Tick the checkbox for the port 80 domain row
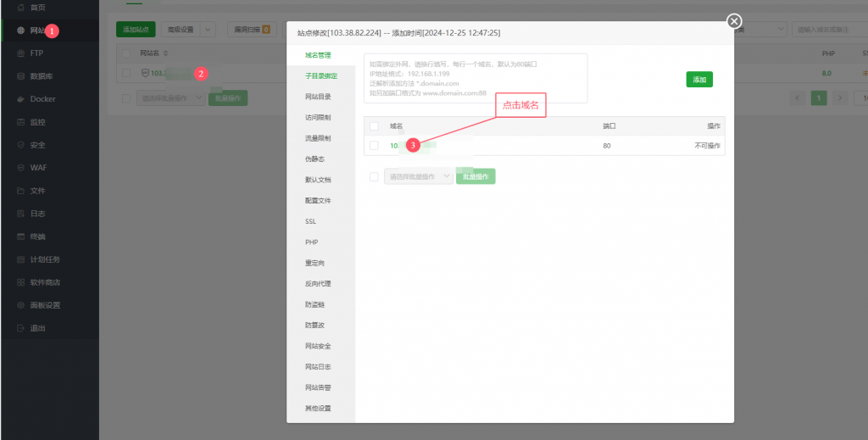The image size is (868, 440). tap(374, 146)
